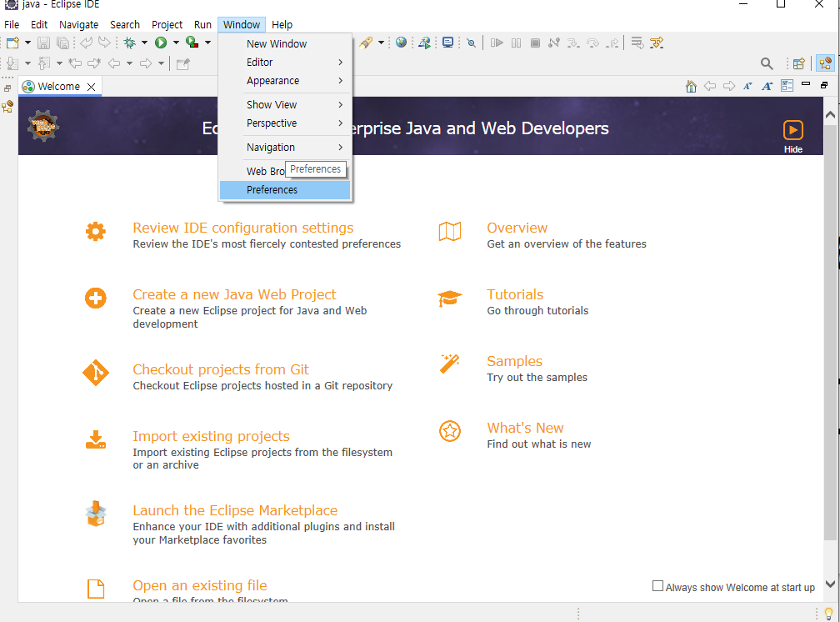Click the Step Over icon

click(592, 43)
